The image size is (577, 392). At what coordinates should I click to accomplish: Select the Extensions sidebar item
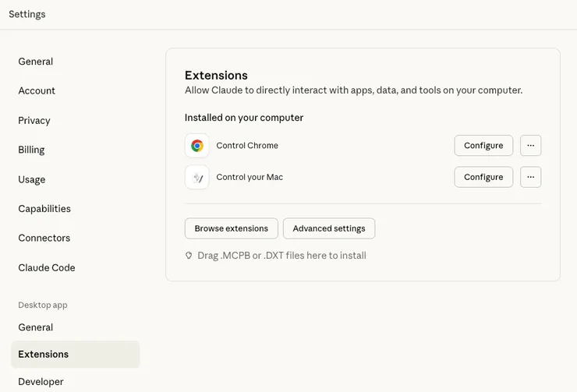(x=44, y=355)
